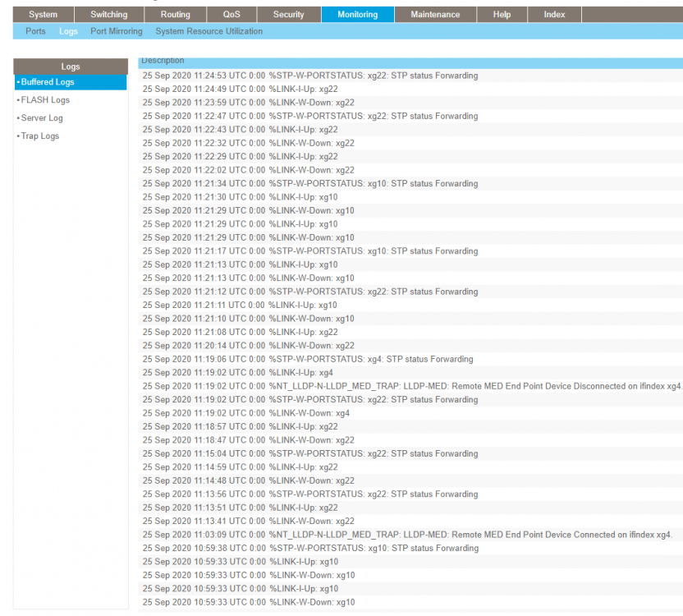Open the Switching tab
Screen dimensions: 683x616
(x=109, y=15)
